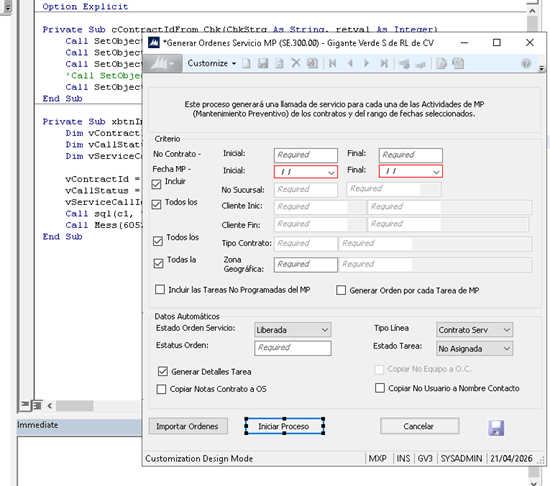Click code editor vertical scroll-up arrow
Screen dimensions: 550x486
(532, 11)
